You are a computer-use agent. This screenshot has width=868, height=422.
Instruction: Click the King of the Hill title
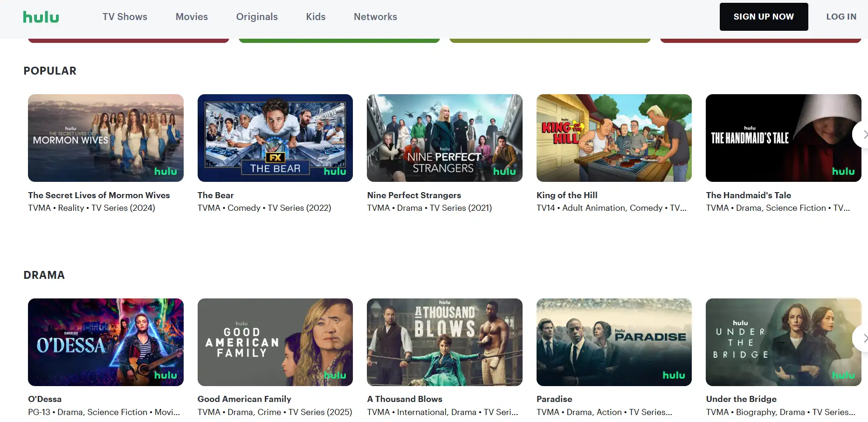(567, 195)
